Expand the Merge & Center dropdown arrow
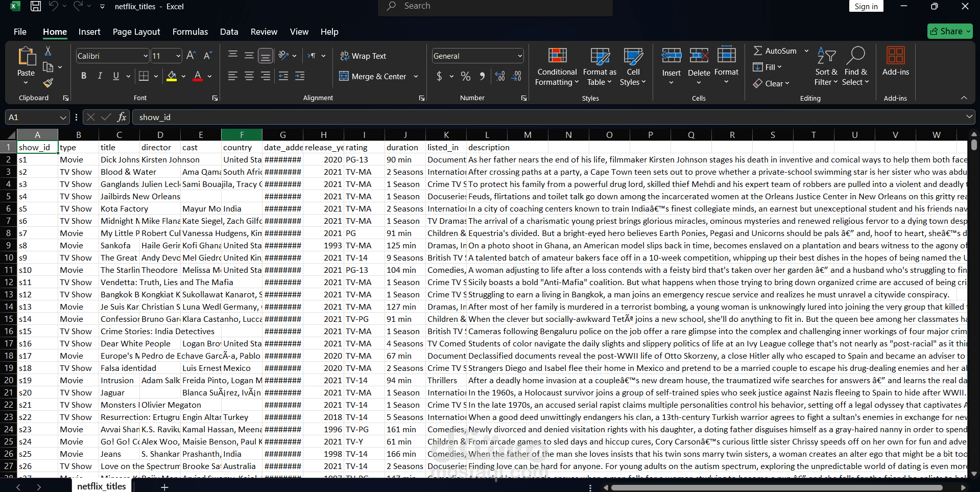This screenshot has height=492, width=980. (416, 76)
